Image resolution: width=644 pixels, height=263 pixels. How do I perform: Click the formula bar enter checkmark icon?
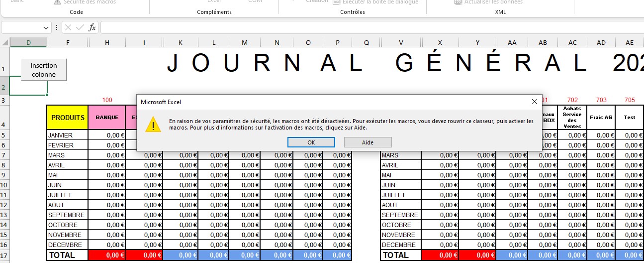point(80,28)
